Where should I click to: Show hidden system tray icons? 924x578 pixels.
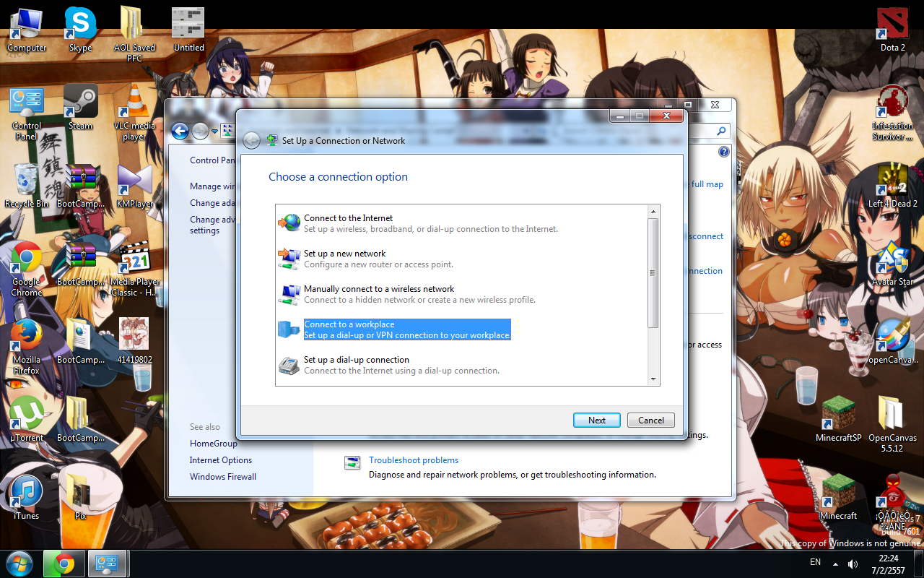pyautogui.click(x=835, y=564)
